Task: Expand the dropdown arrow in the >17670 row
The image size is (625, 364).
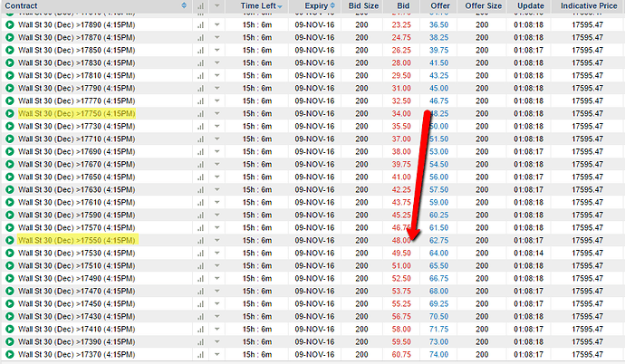Action: (216, 164)
